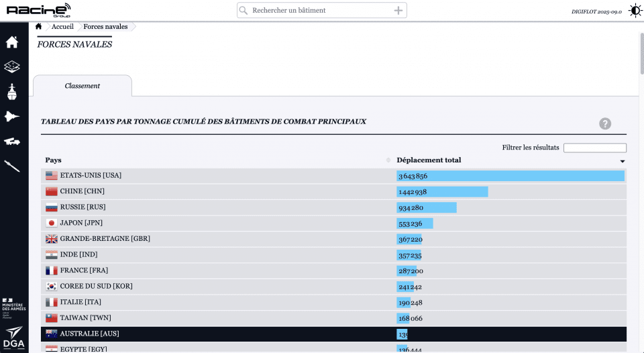This screenshot has height=353, width=644.
Task: Open the FRANCE [FRA] entry
Action: pos(84,270)
